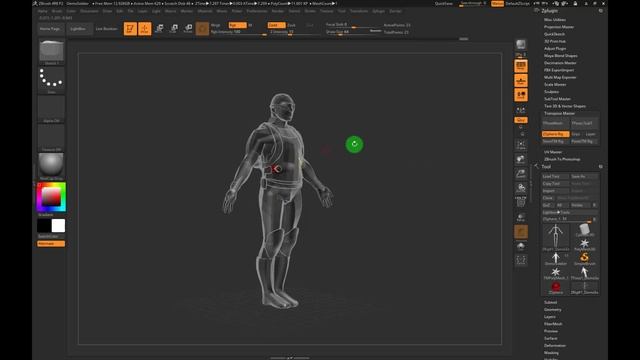Click the BPR render icon
Viewport: 640px width, 360px height.
[521, 44]
